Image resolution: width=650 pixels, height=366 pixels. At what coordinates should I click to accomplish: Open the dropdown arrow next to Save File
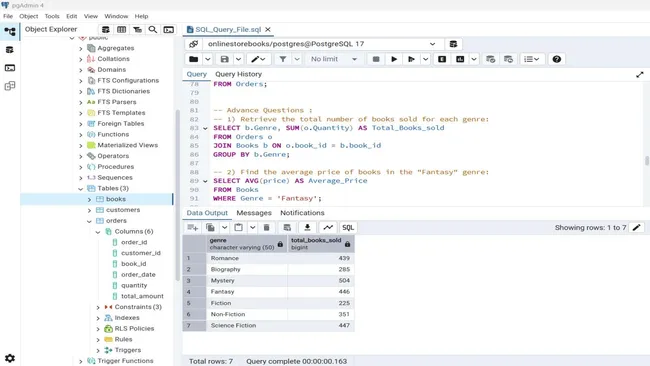tap(238, 59)
